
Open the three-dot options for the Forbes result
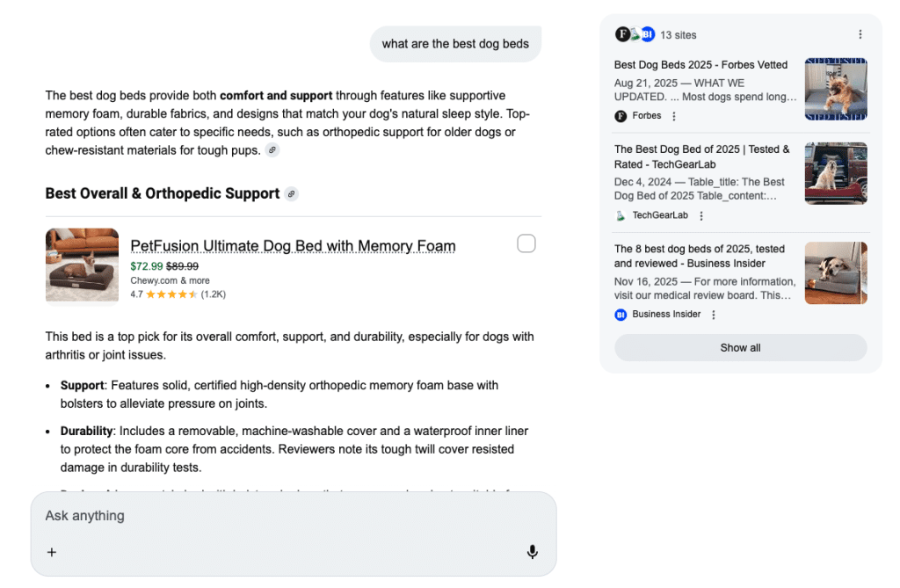672,115
